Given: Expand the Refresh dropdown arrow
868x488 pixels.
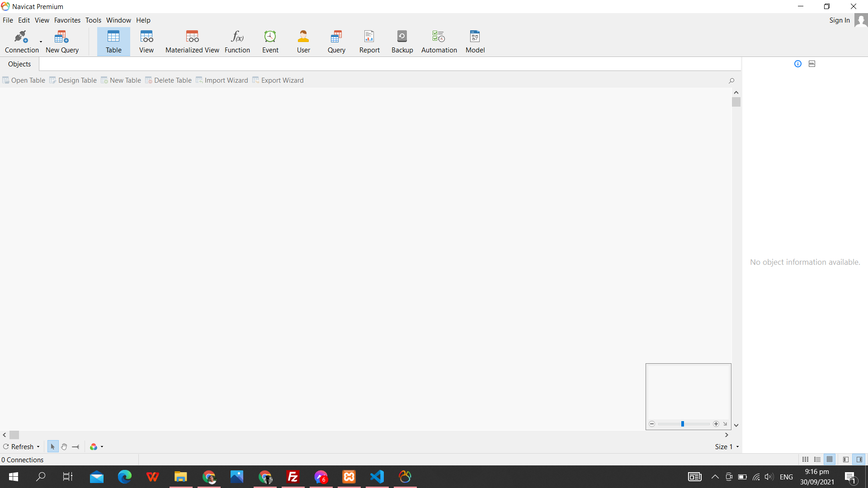Looking at the screenshot, I should pos(38,447).
